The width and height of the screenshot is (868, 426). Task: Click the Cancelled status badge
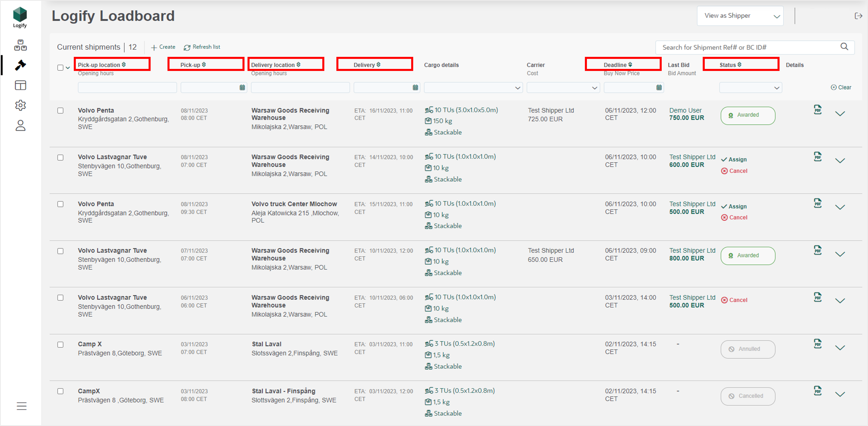748,396
